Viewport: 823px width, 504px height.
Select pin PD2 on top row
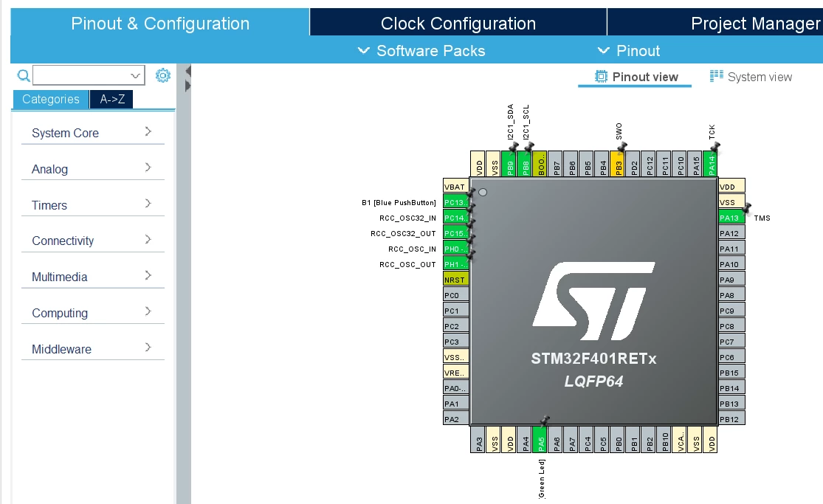point(633,164)
